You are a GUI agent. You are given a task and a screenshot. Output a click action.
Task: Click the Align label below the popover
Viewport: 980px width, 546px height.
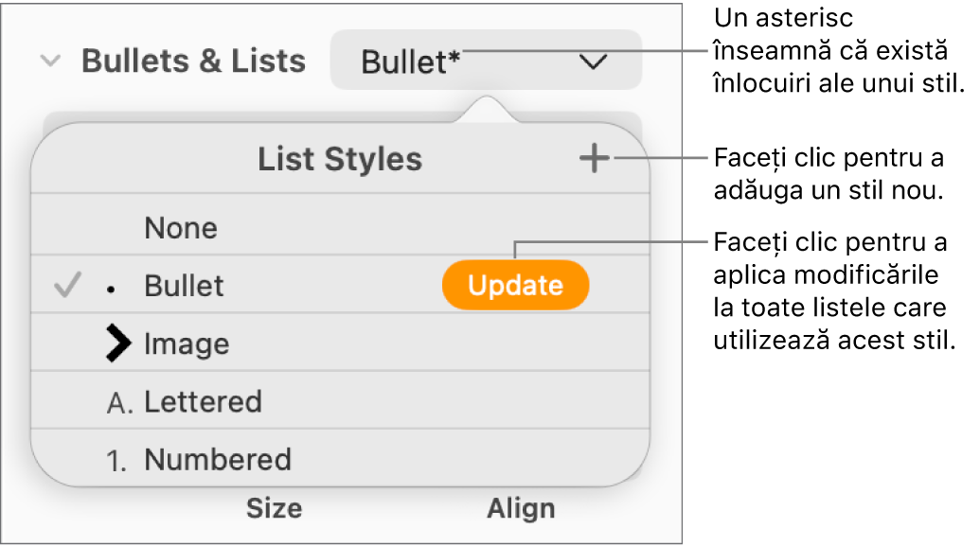(521, 509)
